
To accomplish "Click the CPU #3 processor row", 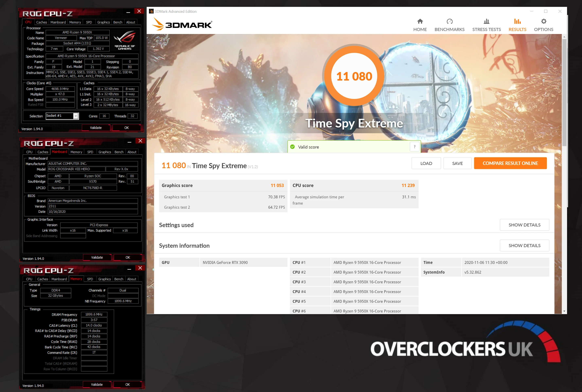I will tap(354, 282).
